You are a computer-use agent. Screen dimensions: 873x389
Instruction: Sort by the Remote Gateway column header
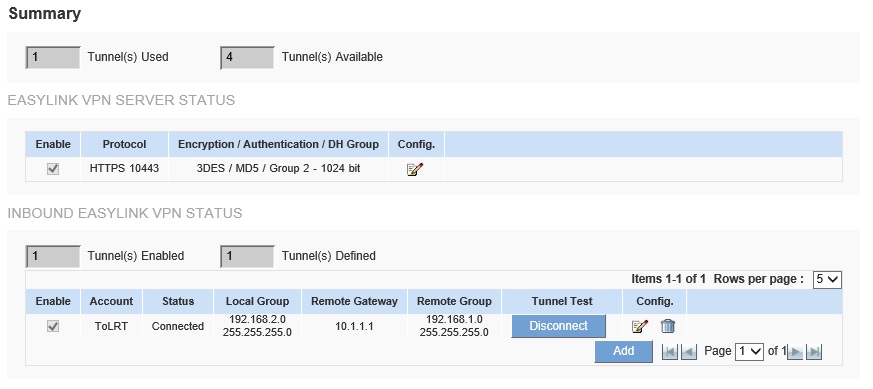(x=354, y=302)
